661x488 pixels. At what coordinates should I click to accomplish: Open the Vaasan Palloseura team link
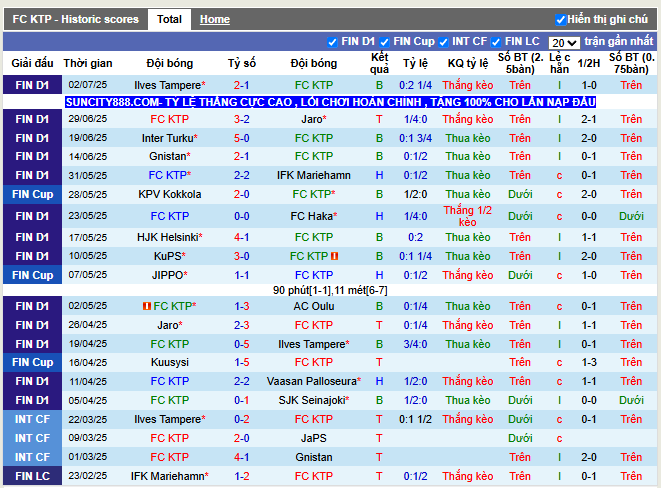tap(314, 381)
